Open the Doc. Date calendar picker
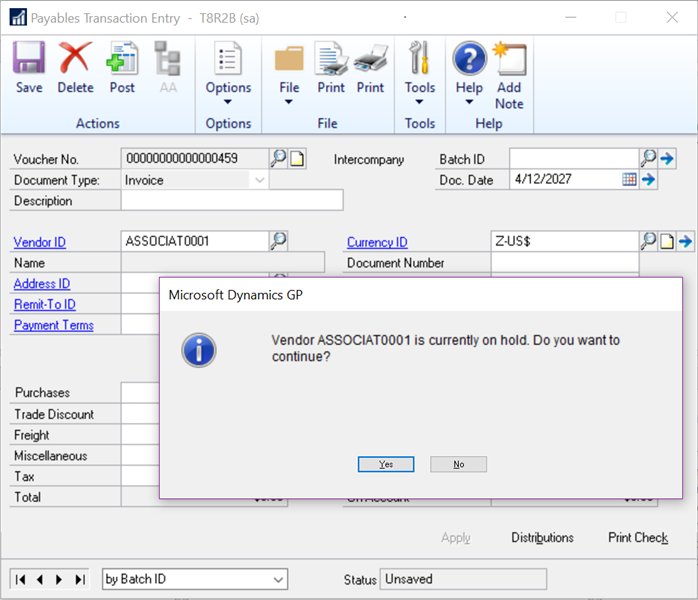The width and height of the screenshot is (698, 600). (x=629, y=180)
